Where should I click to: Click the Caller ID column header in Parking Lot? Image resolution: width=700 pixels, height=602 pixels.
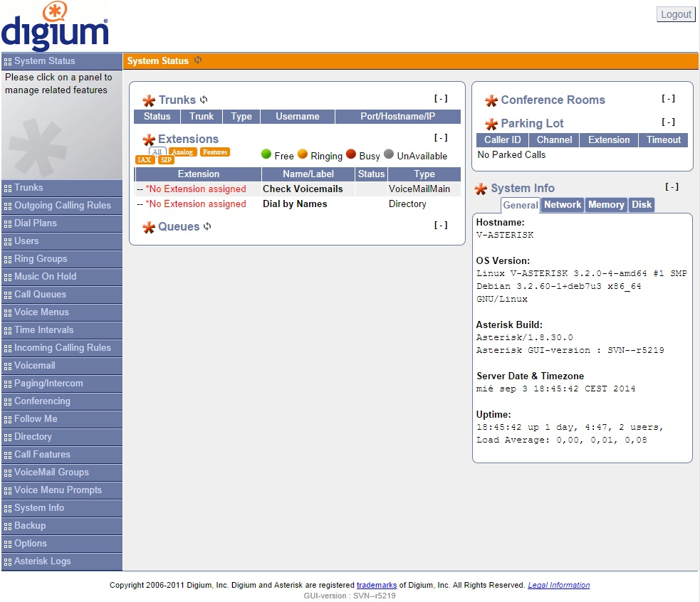click(x=503, y=140)
